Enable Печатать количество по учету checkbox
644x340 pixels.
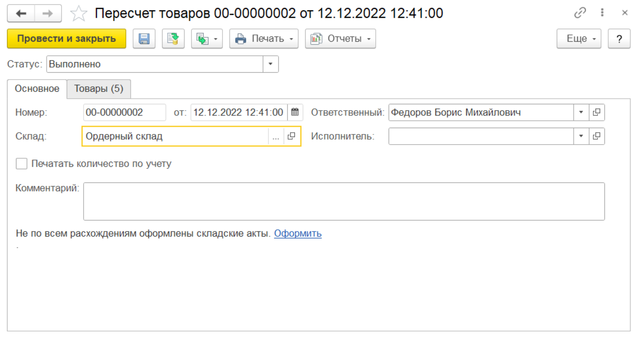click(22, 163)
